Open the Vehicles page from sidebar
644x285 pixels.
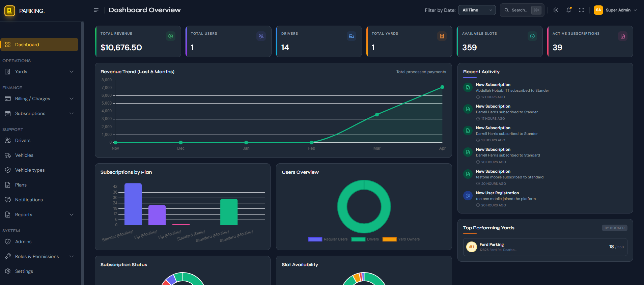39,155
